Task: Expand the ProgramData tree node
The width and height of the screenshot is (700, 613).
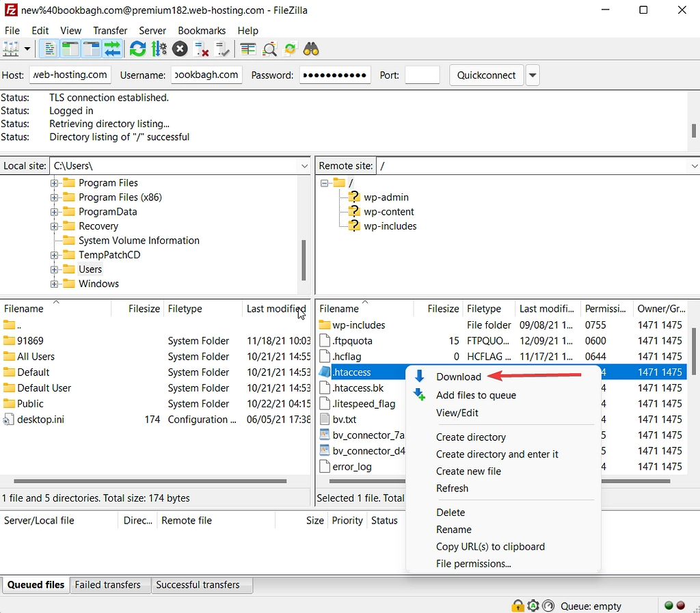Action: [54, 212]
